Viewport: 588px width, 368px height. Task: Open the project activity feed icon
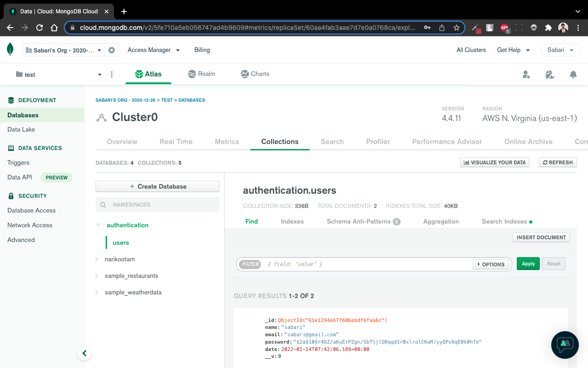pyautogui.click(x=550, y=75)
